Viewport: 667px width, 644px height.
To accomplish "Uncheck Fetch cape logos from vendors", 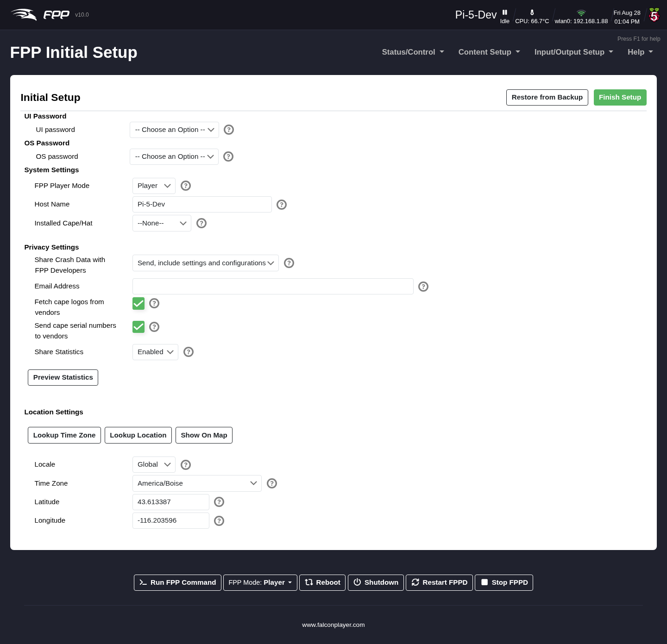I will coord(138,303).
